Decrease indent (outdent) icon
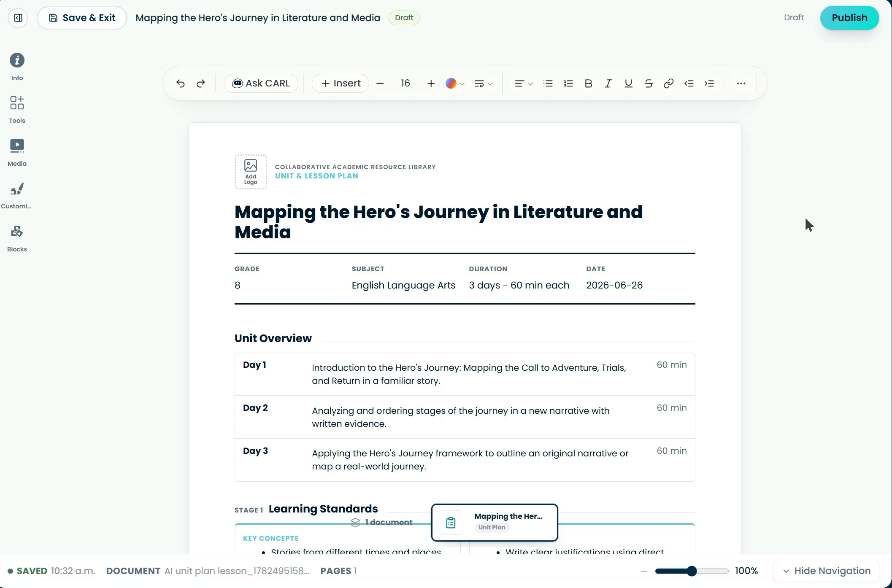 coord(689,84)
